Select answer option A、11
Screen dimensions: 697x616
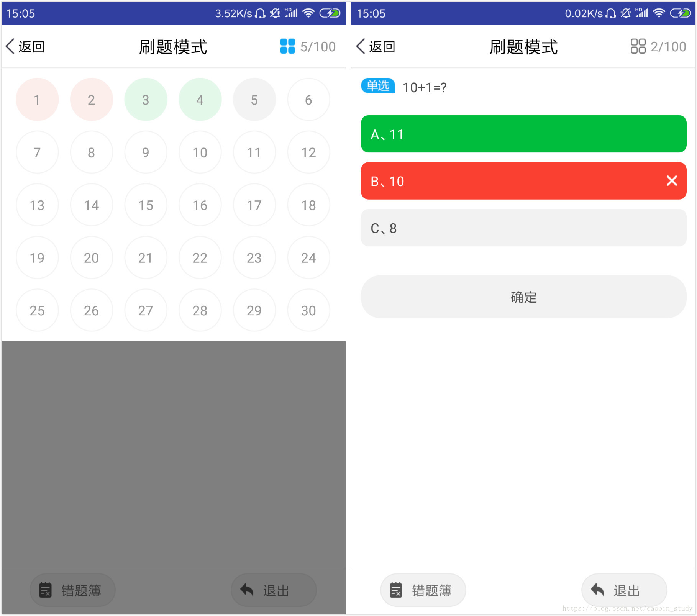tap(523, 134)
